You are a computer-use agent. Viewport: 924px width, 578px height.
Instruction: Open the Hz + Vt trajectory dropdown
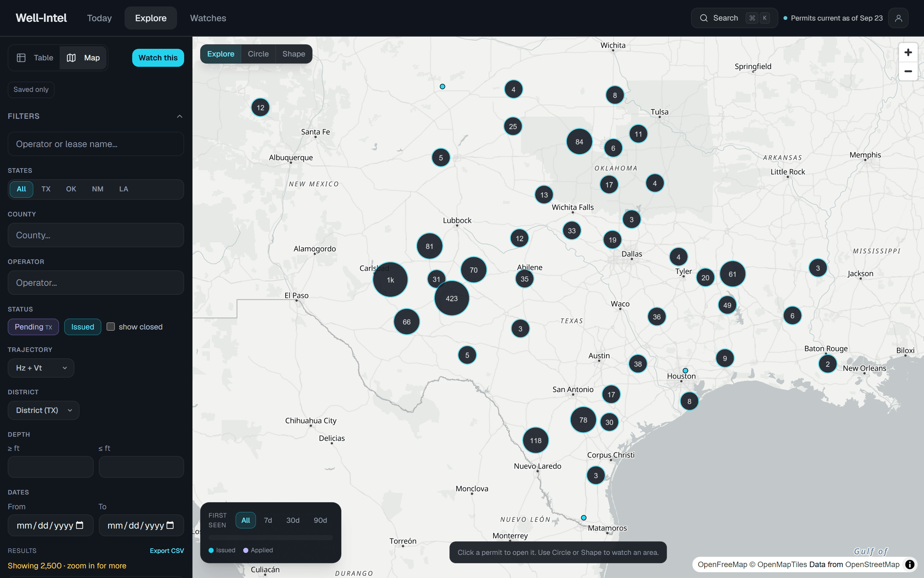point(41,368)
